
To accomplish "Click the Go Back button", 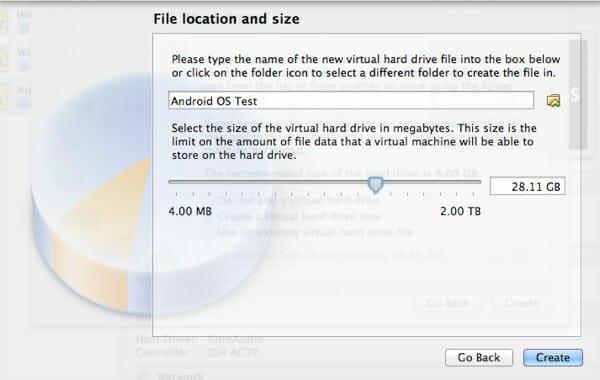I will 479,357.
